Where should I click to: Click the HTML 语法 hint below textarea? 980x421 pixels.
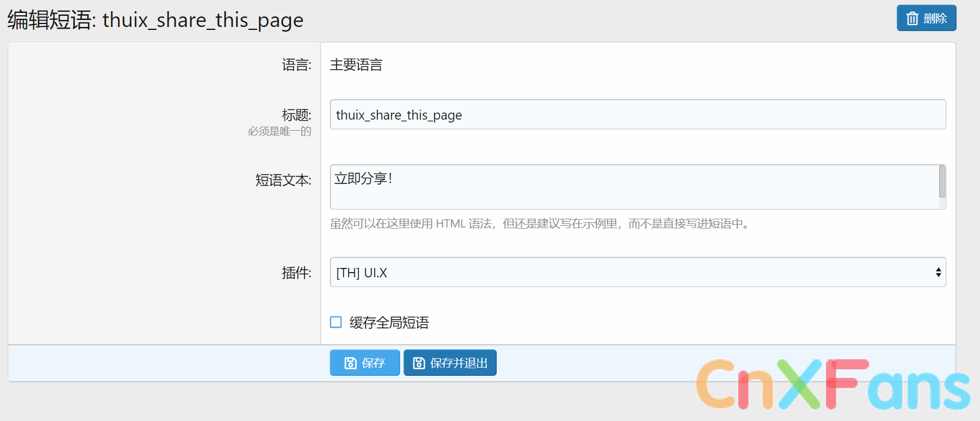click(x=539, y=223)
